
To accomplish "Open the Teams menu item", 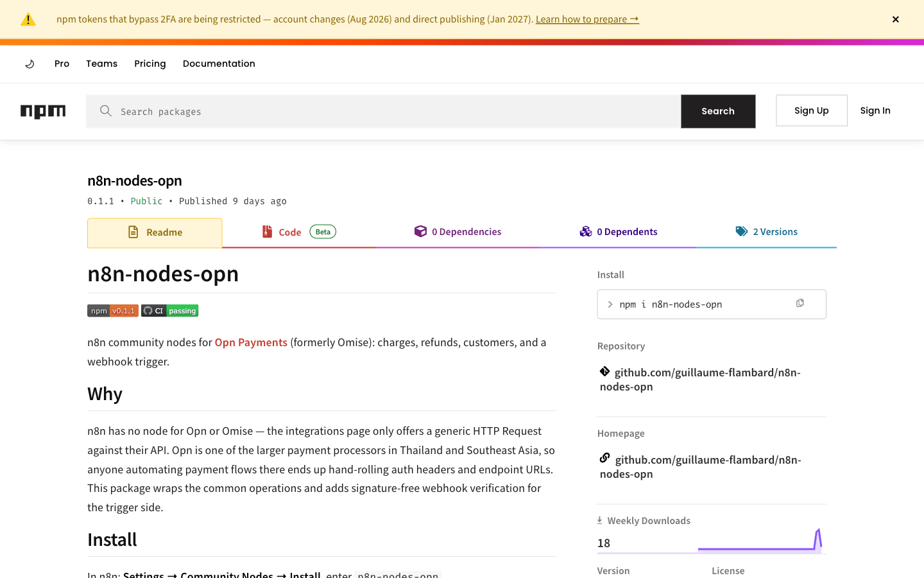I will coord(101,64).
